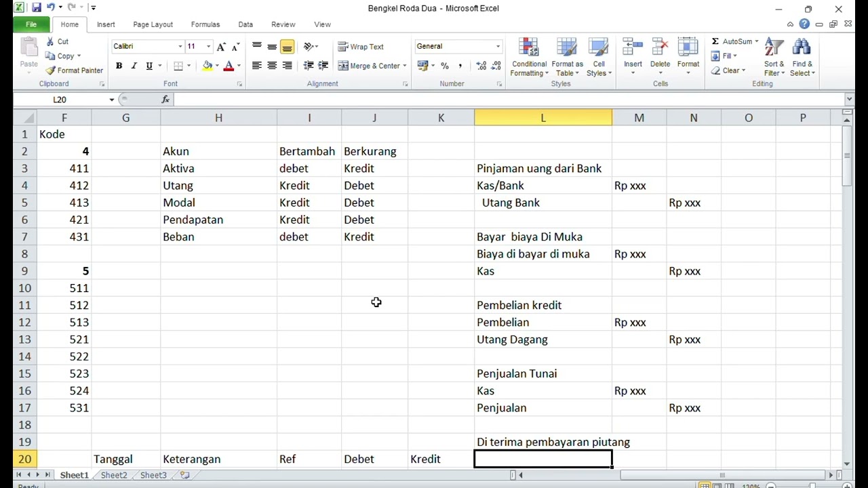
Task: Toggle Bold formatting
Action: pyautogui.click(x=119, y=66)
